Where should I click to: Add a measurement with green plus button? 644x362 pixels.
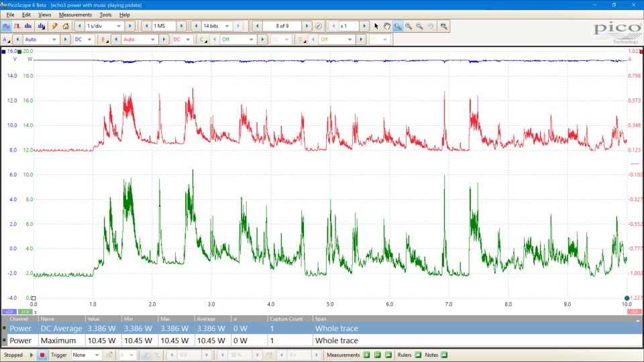(367, 355)
